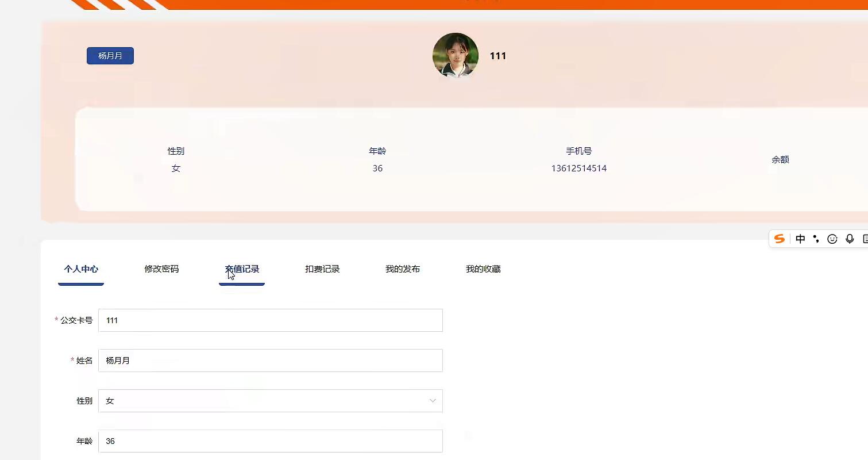Switch to the 修改密码 tab

click(161, 269)
